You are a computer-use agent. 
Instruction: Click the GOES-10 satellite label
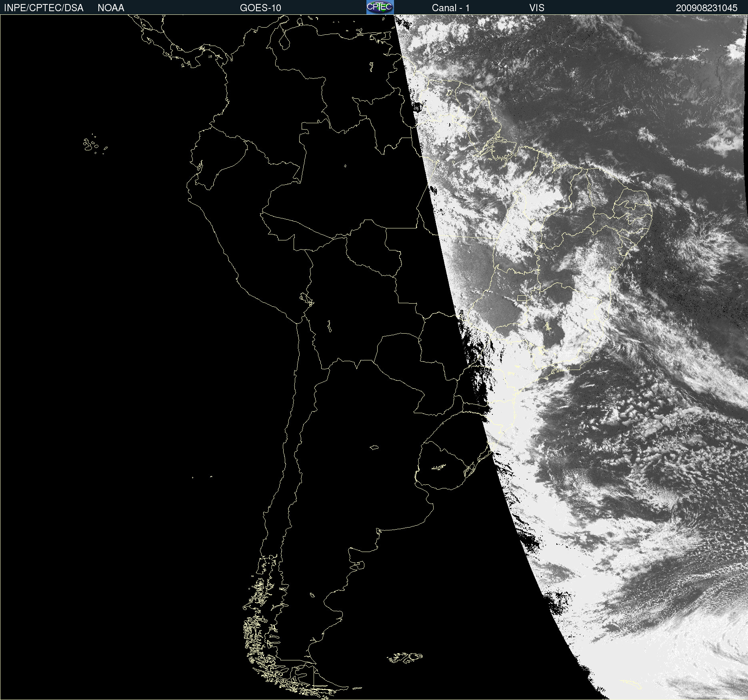pyautogui.click(x=260, y=8)
